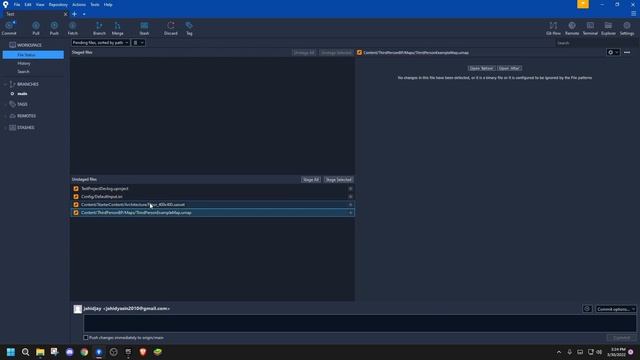Open the Tools menu

[95, 4]
